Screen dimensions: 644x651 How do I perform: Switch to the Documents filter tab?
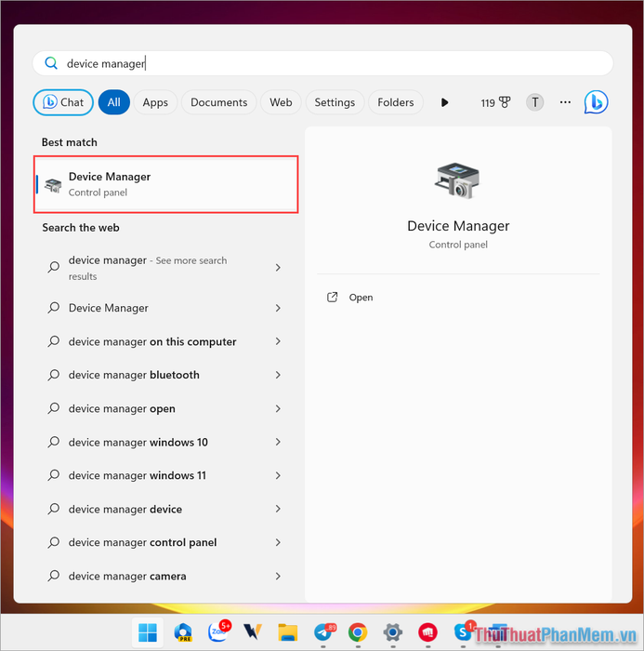point(218,102)
